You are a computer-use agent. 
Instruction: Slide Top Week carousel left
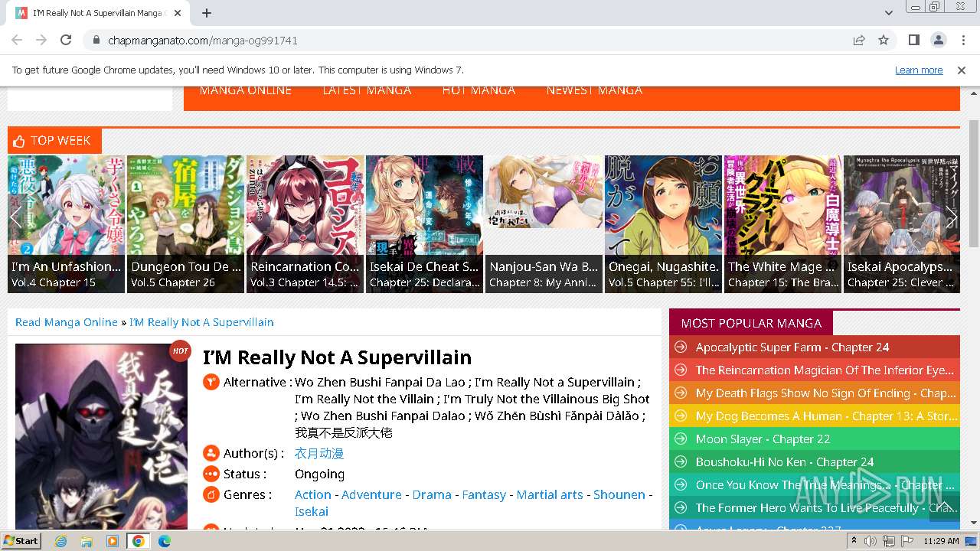[x=15, y=217]
